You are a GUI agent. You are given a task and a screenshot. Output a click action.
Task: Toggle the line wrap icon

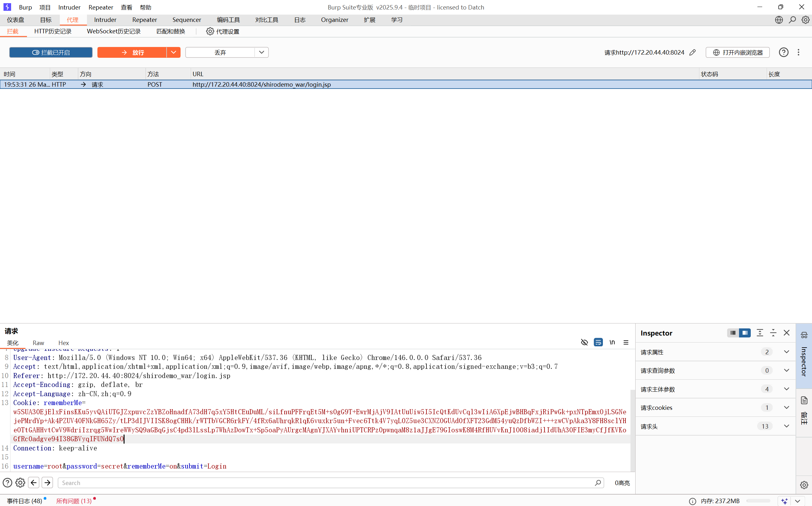598,342
